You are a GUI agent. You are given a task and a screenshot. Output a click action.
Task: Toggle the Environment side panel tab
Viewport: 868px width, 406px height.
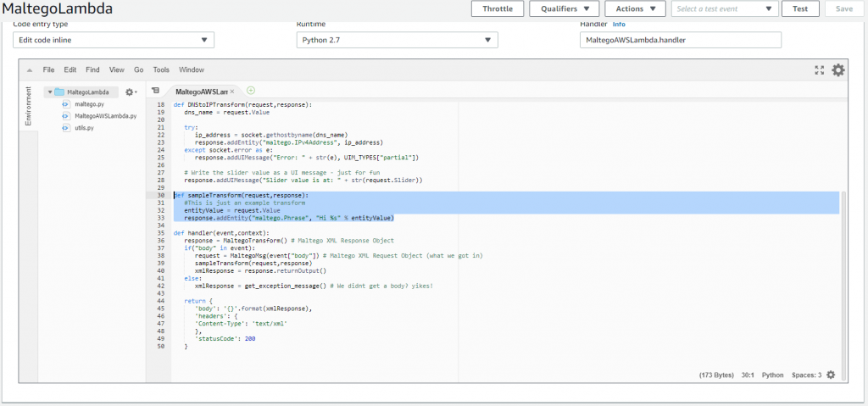pyautogui.click(x=28, y=106)
